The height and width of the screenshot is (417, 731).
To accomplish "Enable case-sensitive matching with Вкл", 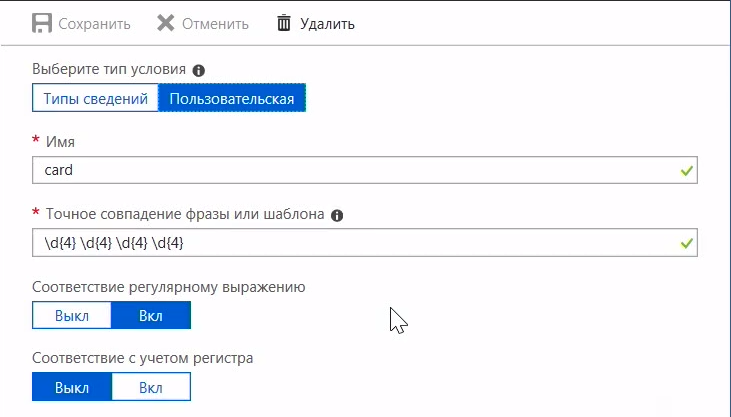I will (150, 387).
